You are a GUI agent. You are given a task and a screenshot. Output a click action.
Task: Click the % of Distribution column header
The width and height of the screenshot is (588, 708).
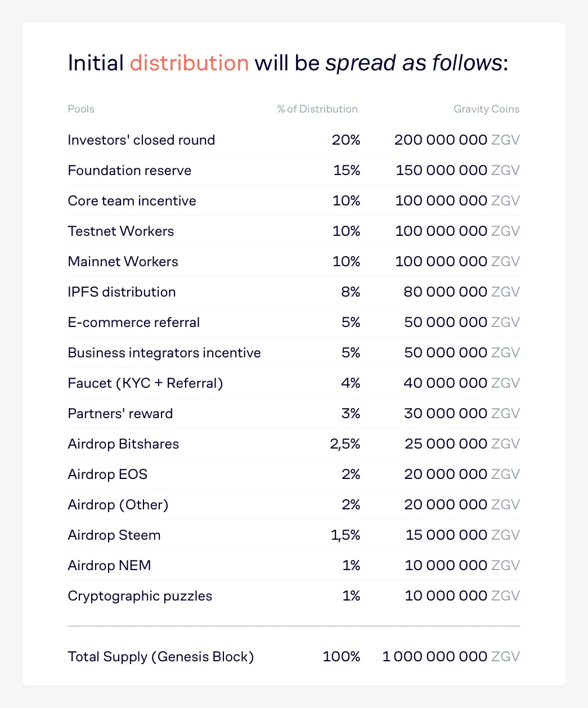(317, 109)
